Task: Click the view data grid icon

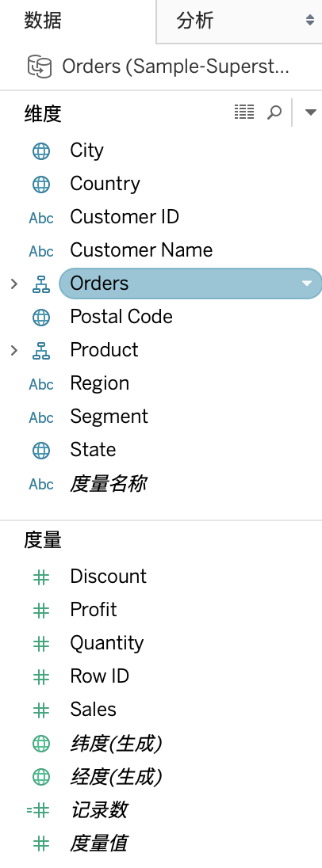Action: (243, 112)
